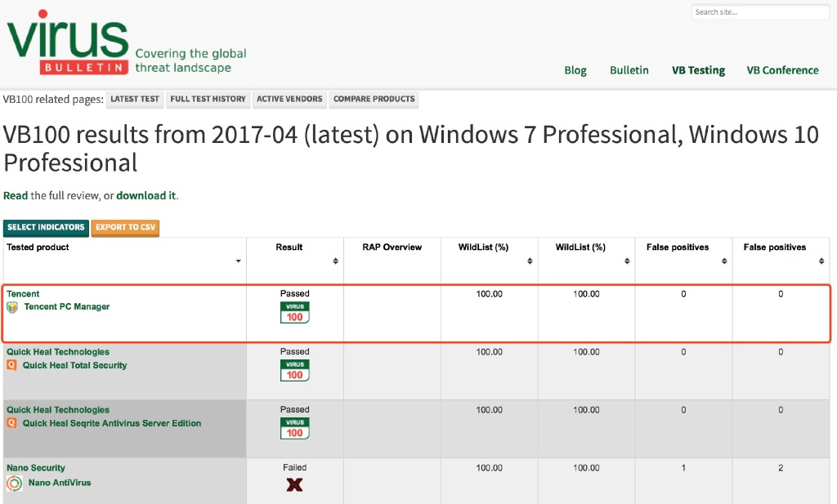The height and width of the screenshot is (504, 837).
Task: Focus the Search site input field
Action: [759, 12]
